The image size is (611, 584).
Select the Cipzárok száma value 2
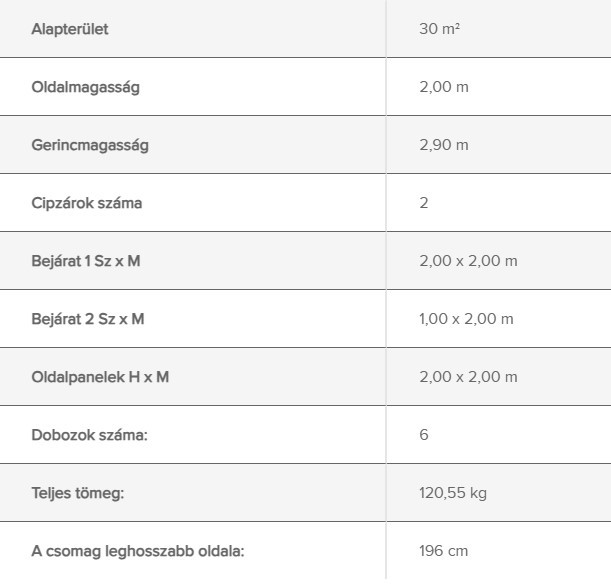(x=424, y=203)
